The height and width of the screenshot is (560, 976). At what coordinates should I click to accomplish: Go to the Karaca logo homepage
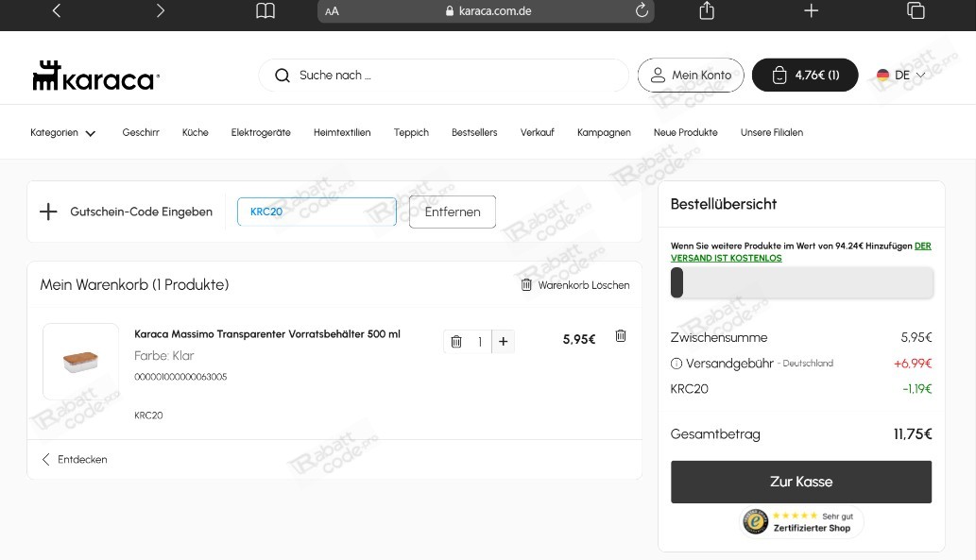point(95,76)
